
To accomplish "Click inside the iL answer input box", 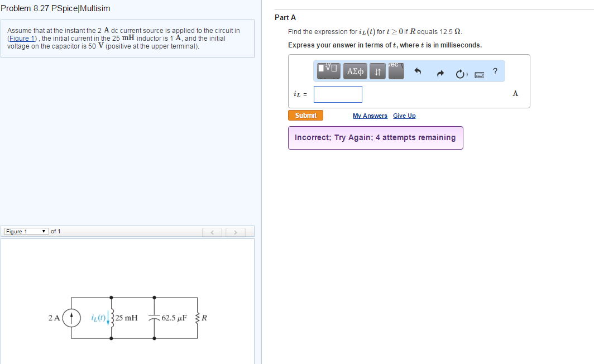I will (337, 94).
